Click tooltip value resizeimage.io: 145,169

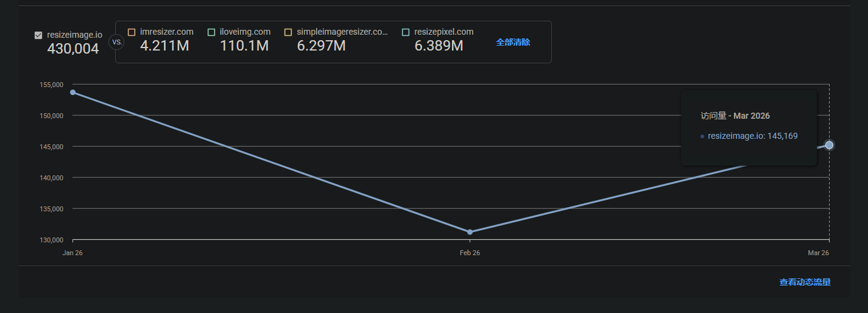coord(753,136)
